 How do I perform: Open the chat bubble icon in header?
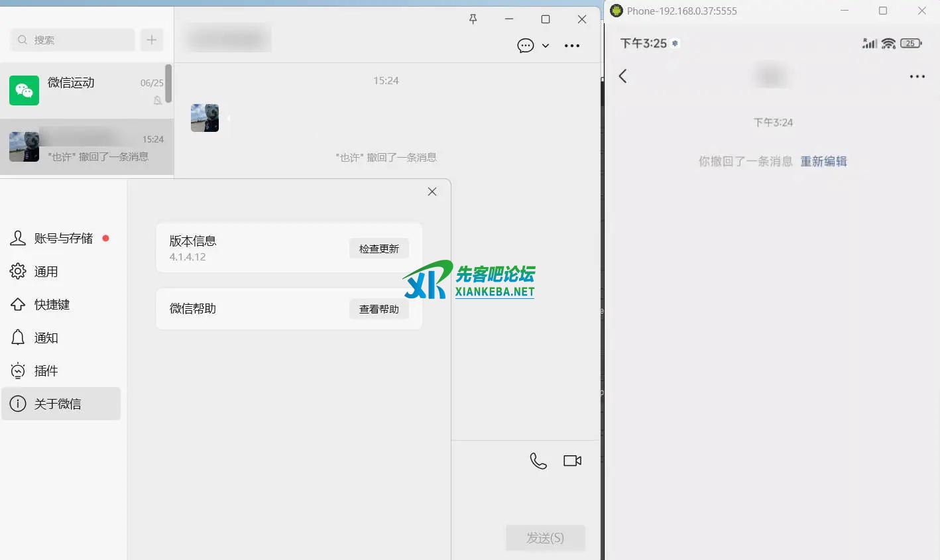[525, 46]
